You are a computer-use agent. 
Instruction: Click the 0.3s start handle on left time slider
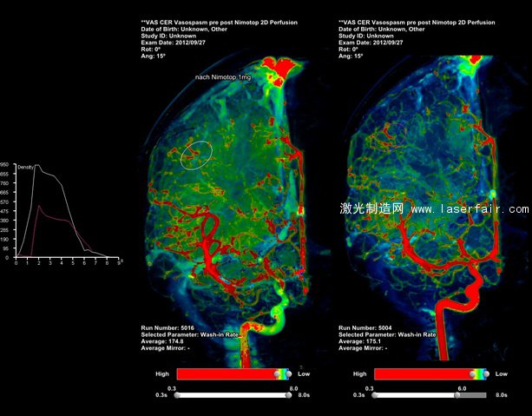point(178,394)
